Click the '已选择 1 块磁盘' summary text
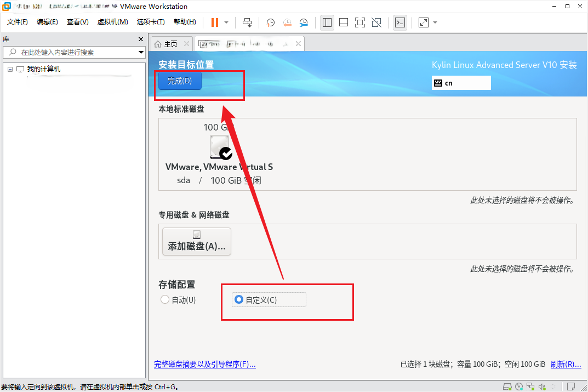Viewport: 588px width, 392px height. click(425, 364)
